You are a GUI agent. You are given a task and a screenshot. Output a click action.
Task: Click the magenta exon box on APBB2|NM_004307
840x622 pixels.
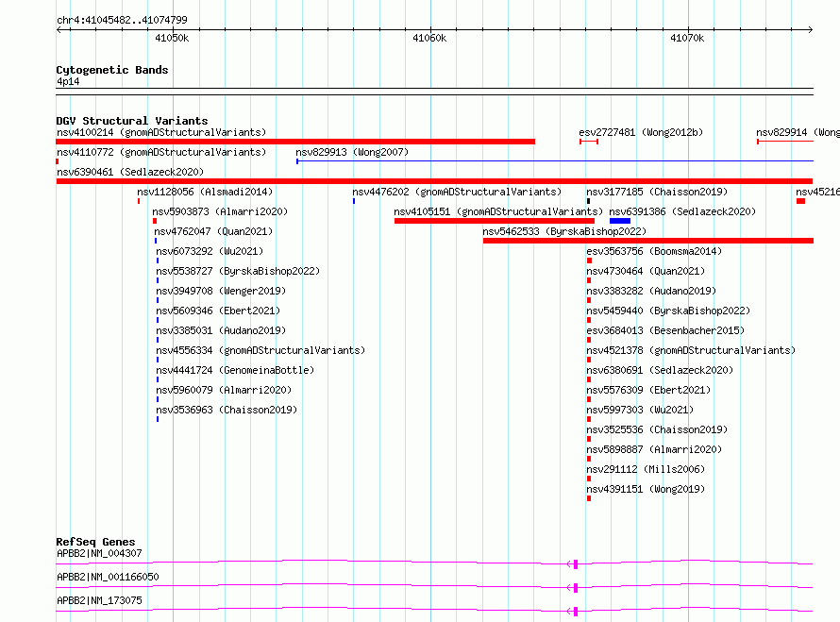[x=576, y=563]
